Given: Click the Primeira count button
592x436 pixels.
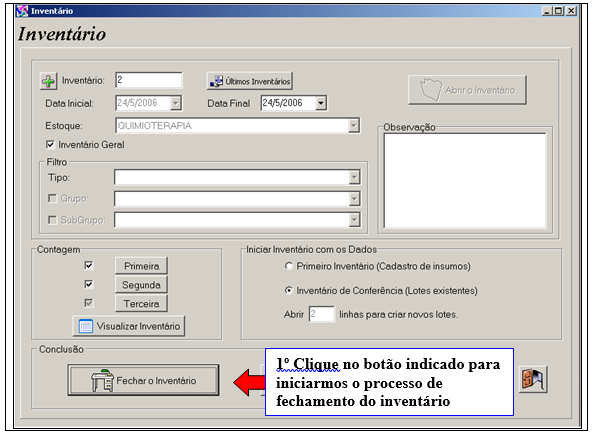Looking at the screenshot, I should (x=141, y=266).
